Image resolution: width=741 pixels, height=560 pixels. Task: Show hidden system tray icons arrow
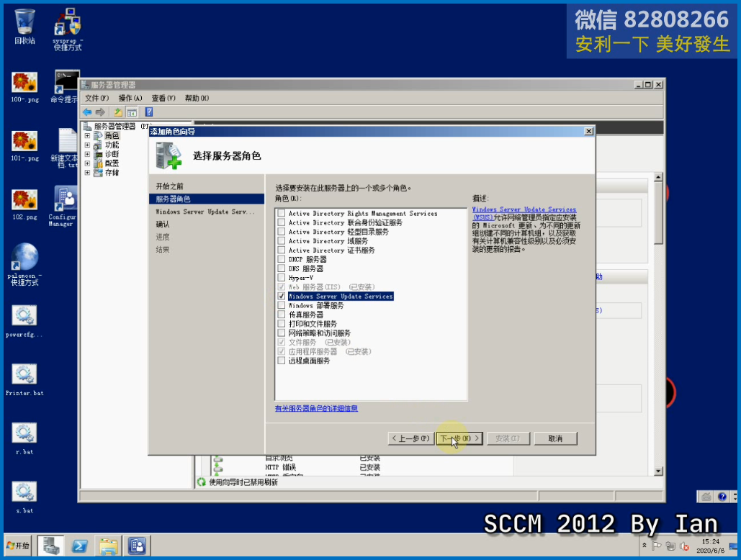click(644, 546)
